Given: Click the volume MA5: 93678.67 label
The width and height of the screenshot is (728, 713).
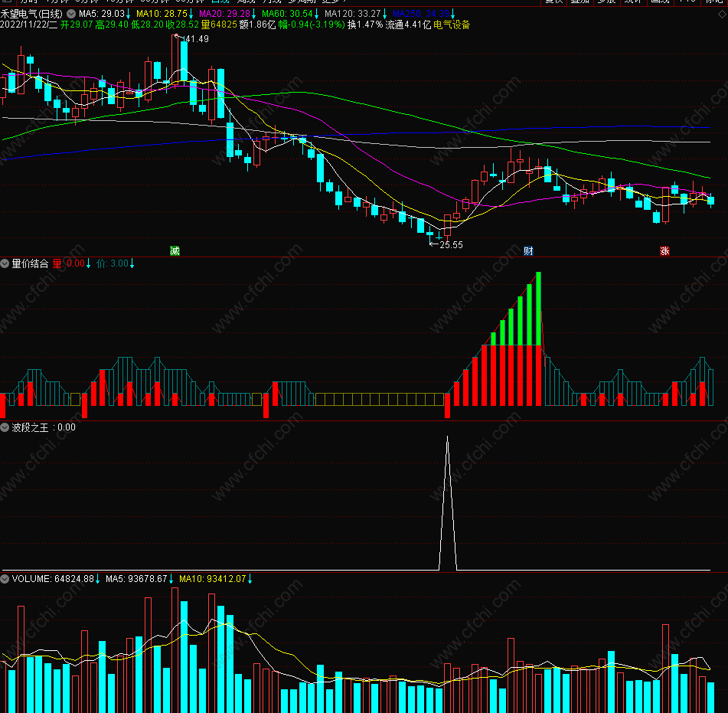Looking at the screenshot, I should [x=136, y=579].
